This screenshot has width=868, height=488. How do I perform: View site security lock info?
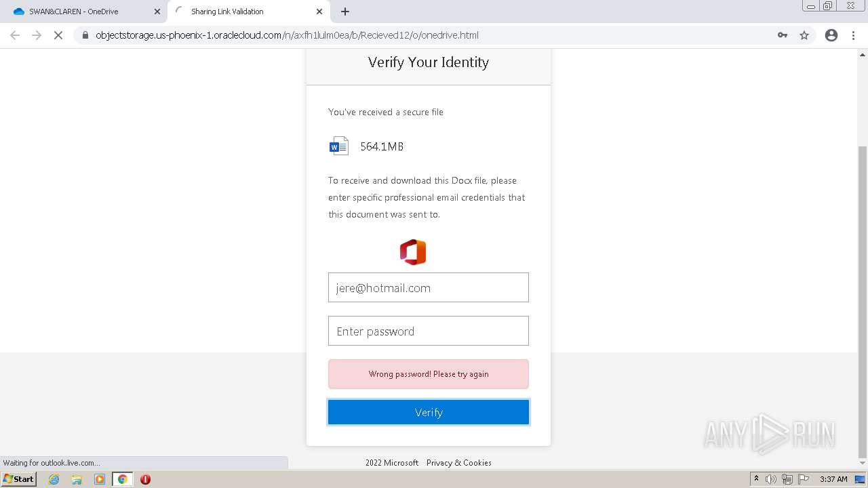coord(85,35)
